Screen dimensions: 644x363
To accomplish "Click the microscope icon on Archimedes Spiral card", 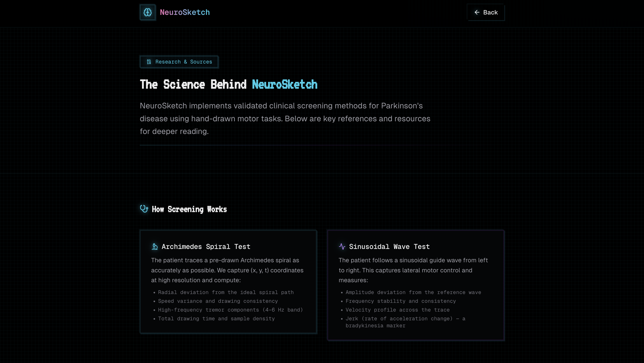I will [x=155, y=247].
